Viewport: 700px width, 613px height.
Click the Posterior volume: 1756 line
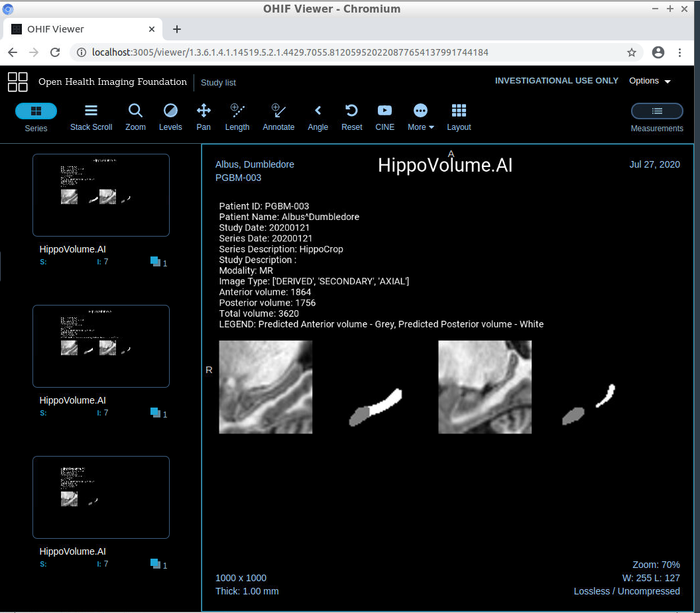pyautogui.click(x=267, y=303)
